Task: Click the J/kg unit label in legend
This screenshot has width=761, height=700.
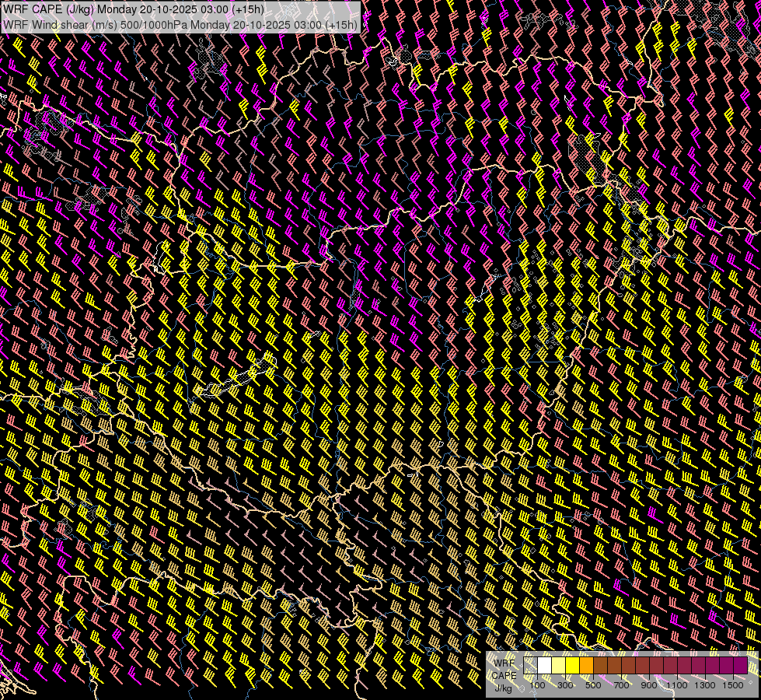Action: (504, 688)
